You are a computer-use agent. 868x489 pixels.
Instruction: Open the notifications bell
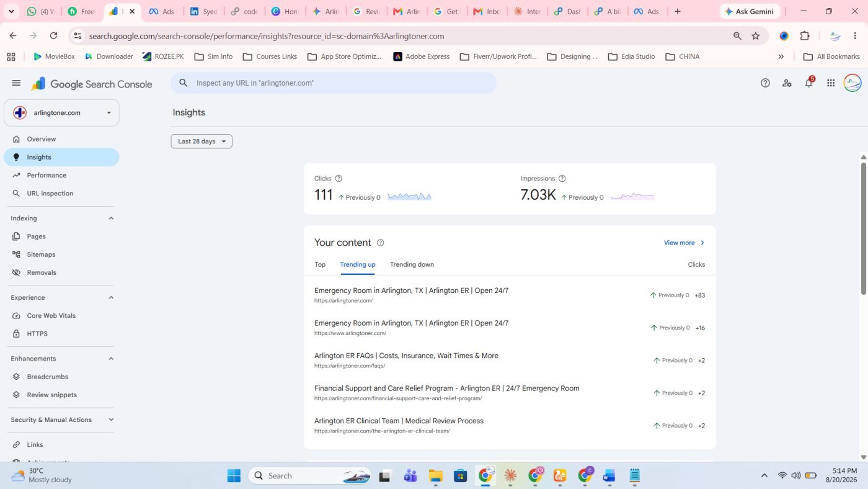tap(808, 83)
